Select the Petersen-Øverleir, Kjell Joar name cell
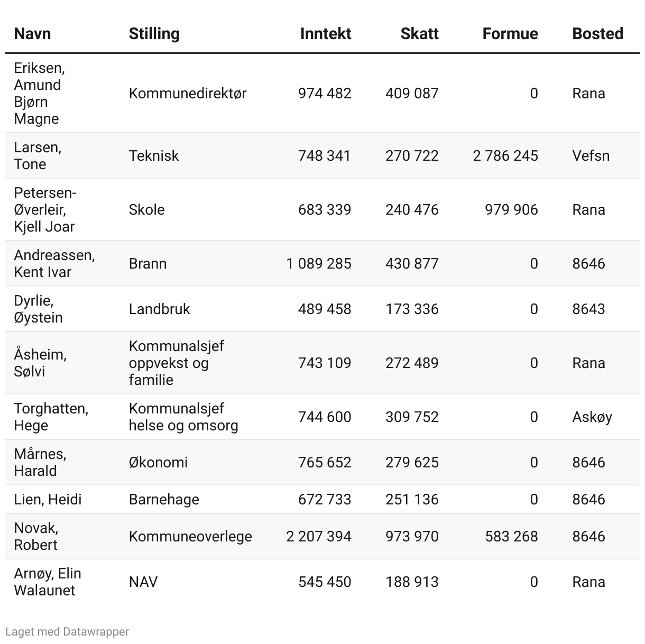 pos(45,210)
